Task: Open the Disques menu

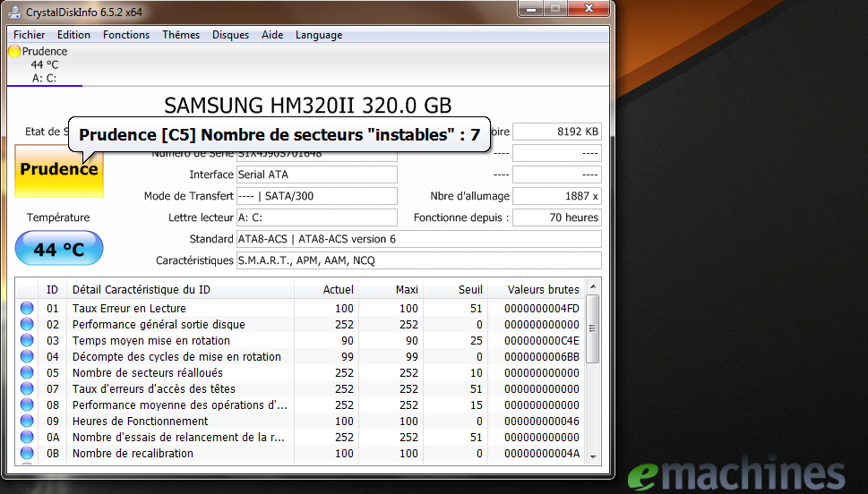Action: click(x=230, y=35)
